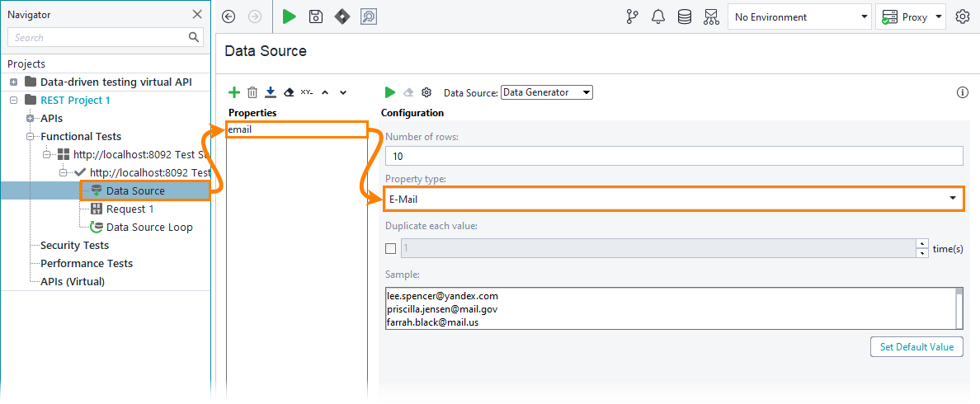The width and height of the screenshot is (980, 404).
Task: Open the magnifier wrench inspector icon
Action: pyautogui.click(x=368, y=16)
